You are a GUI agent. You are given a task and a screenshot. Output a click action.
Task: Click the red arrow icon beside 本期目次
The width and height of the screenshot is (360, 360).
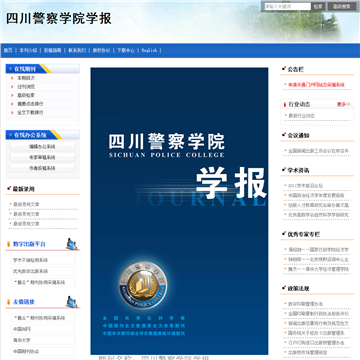click(12, 78)
